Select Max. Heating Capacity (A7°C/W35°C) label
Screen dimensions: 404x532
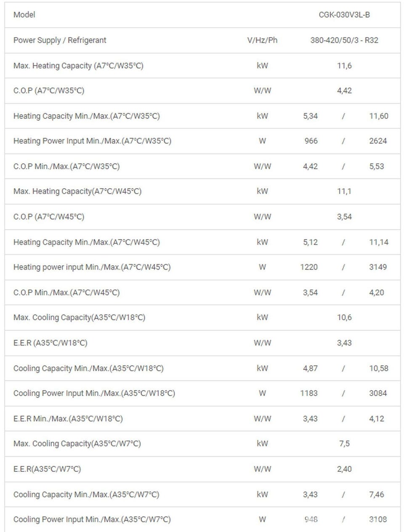[x=78, y=66]
